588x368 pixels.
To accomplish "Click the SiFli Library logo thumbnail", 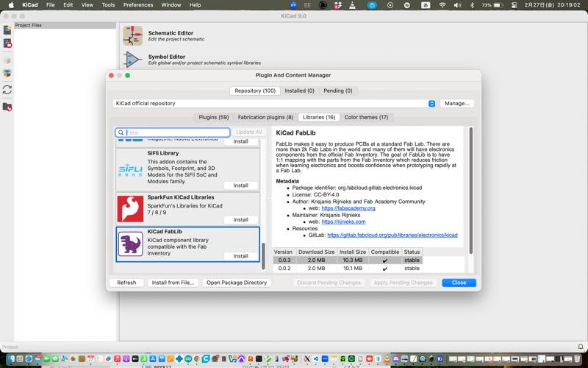I will tap(131, 170).
